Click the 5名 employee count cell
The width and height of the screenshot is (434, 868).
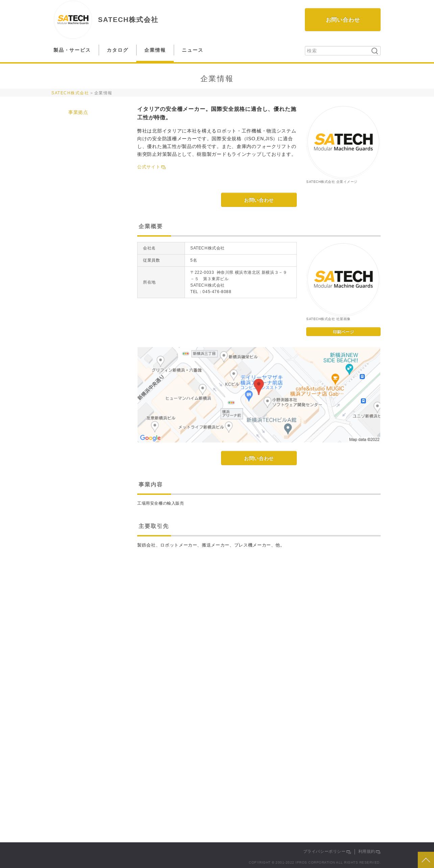[x=241, y=260]
